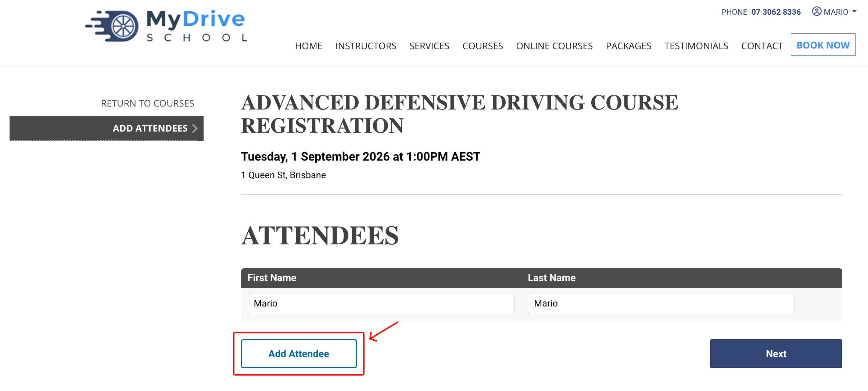Click the Last Name input field
Image resolution: width=868 pixels, height=391 pixels.
(x=661, y=304)
